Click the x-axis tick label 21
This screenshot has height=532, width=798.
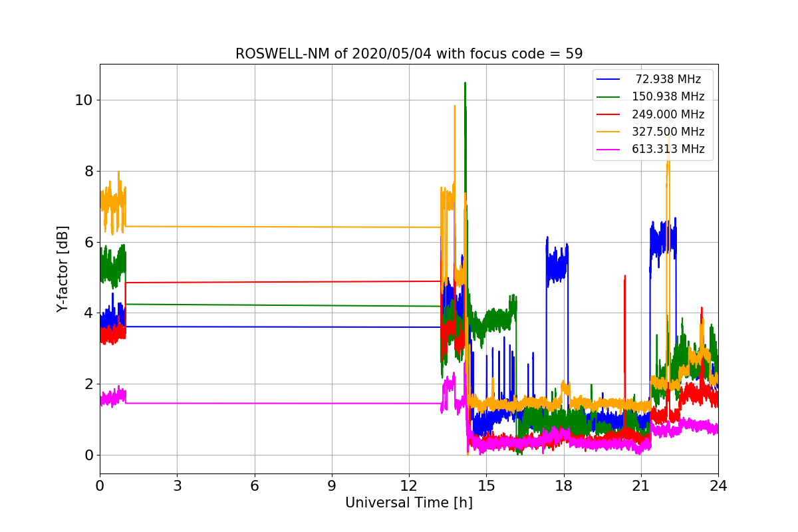pos(640,485)
